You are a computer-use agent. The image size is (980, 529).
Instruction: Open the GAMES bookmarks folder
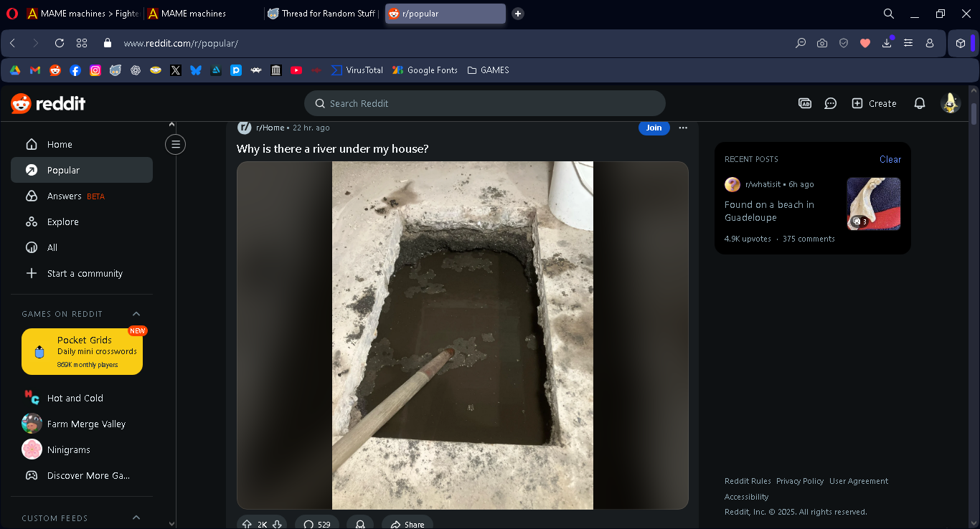tap(488, 70)
